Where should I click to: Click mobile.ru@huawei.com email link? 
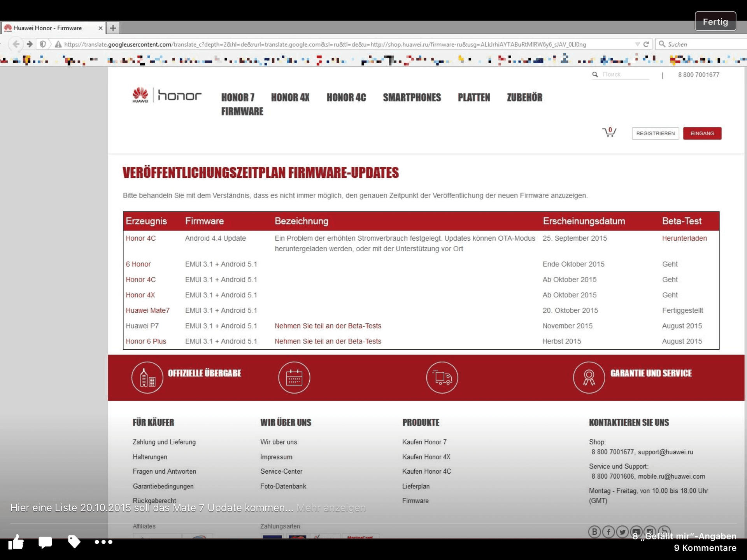point(671,476)
